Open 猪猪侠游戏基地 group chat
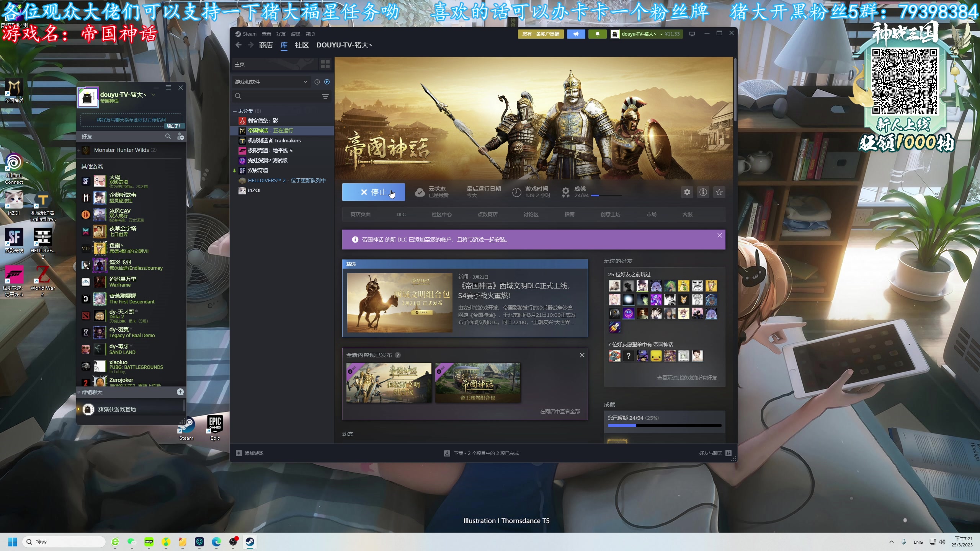The width and height of the screenshot is (980, 551). (130, 409)
